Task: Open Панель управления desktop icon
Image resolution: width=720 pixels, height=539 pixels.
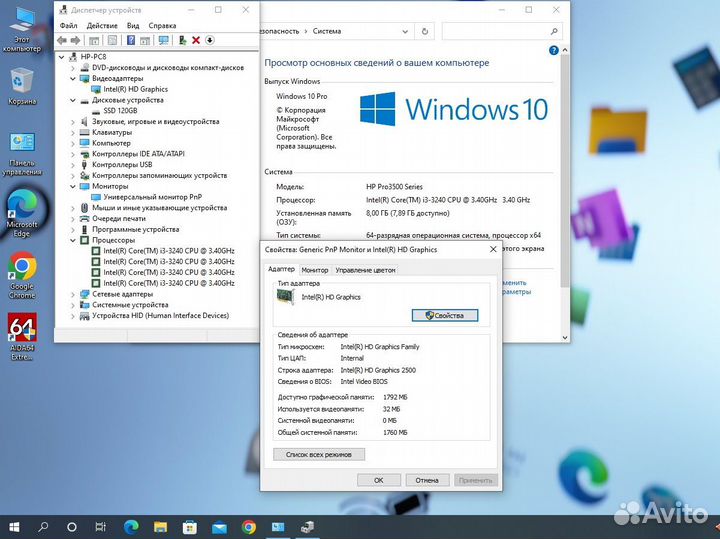Action: pos(22,154)
